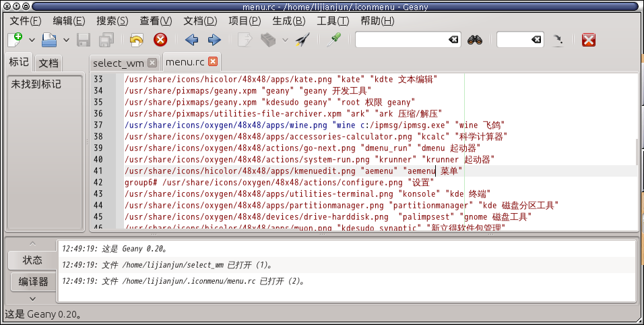This screenshot has width=644, height=325.
Task: Click line number 41 in the margin
Action: pos(98,171)
